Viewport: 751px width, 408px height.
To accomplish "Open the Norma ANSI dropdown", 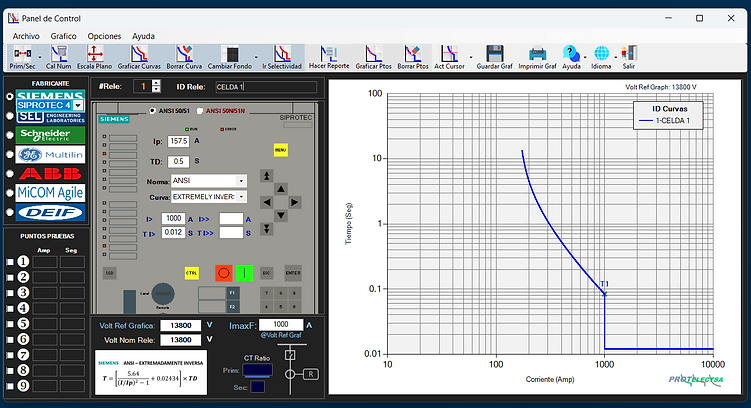I will tap(241, 181).
